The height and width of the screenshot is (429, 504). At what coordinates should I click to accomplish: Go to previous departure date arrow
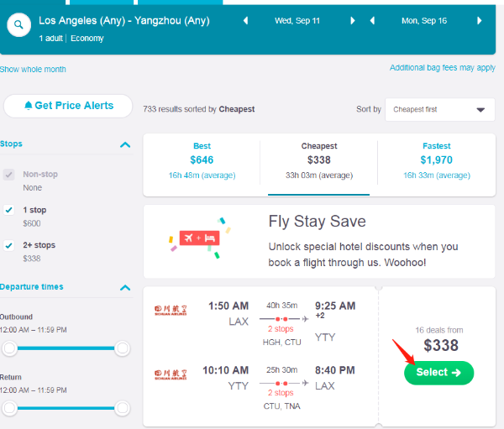tap(244, 20)
